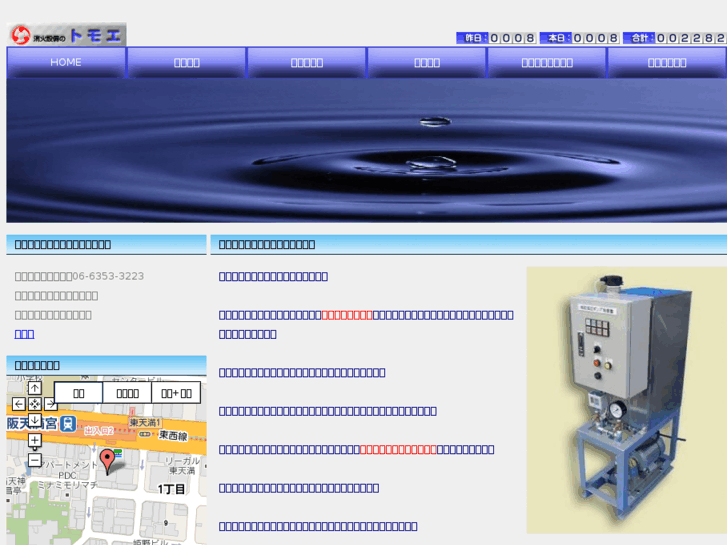Click the 東天満1 intersection label on map
Image resolution: width=727 pixels, height=545 pixels.
point(145,423)
